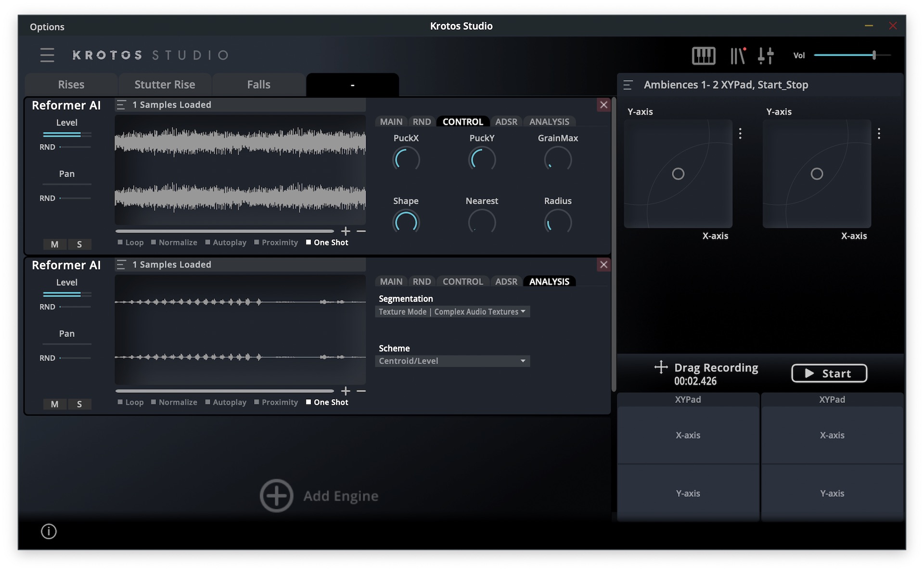Expand the Segmentation mode dropdown

[452, 311]
